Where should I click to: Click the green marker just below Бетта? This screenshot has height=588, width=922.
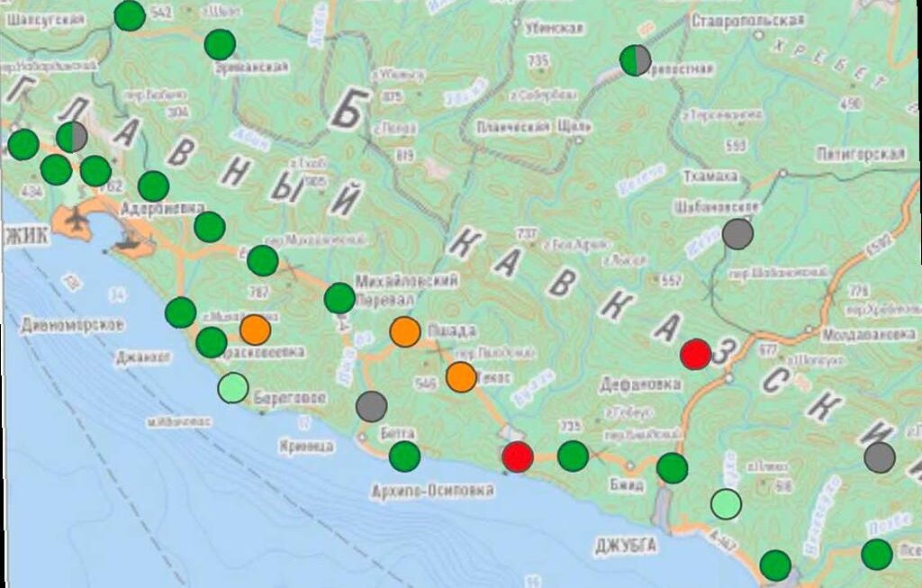point(404,456)
